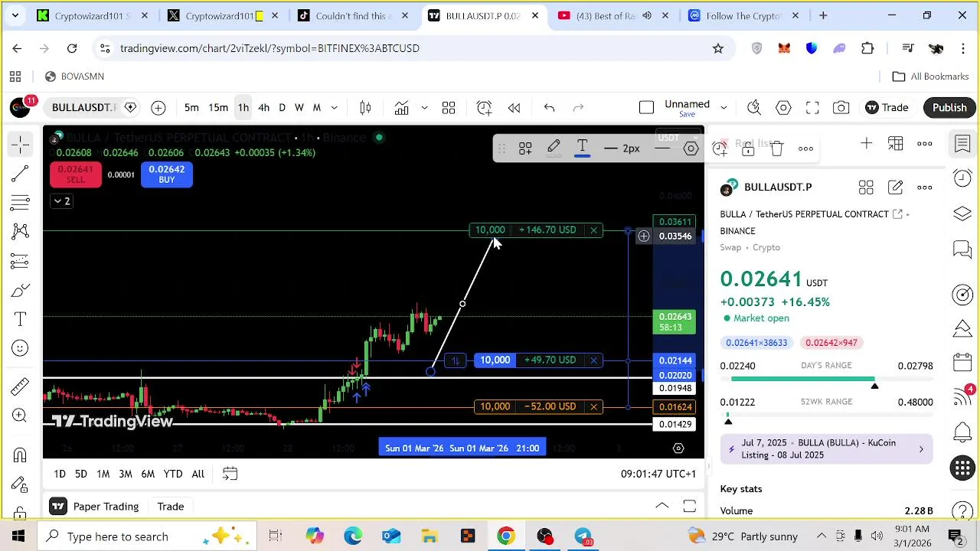Select the 6M date range
Image resolution: width=980 pixels, height=551 pixels.
point(148,474)
